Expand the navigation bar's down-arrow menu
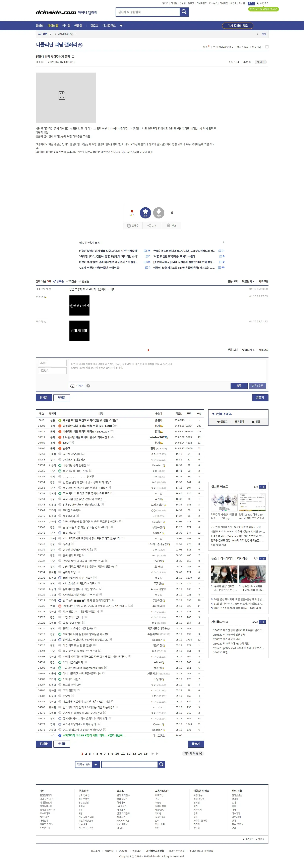 click(121, 26)
